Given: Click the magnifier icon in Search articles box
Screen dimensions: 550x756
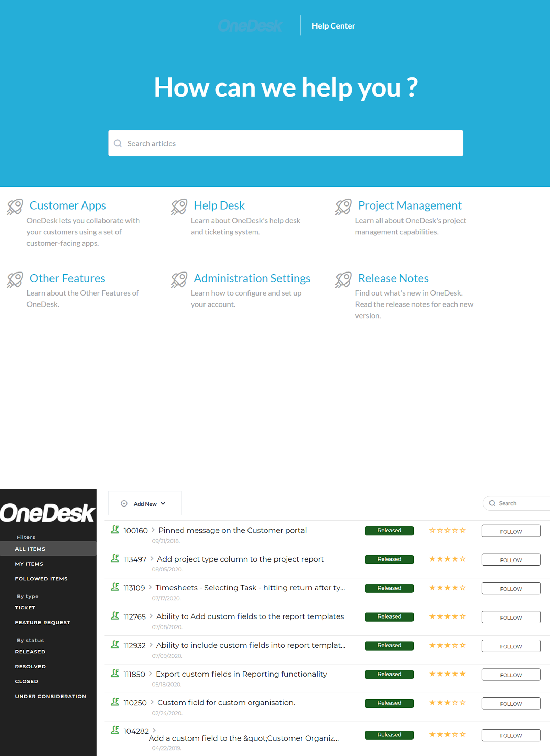Looking at the screenshot, I should 118,143.
